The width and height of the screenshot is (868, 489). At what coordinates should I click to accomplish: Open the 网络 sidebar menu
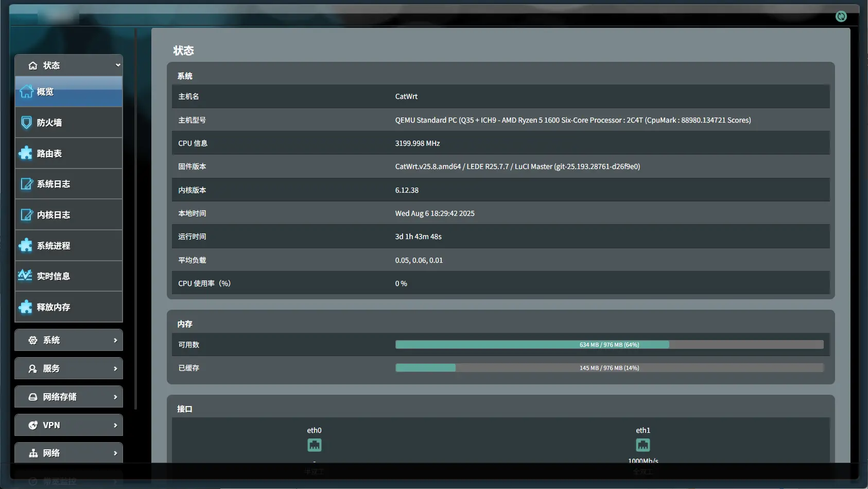click(x=68, y=453)
